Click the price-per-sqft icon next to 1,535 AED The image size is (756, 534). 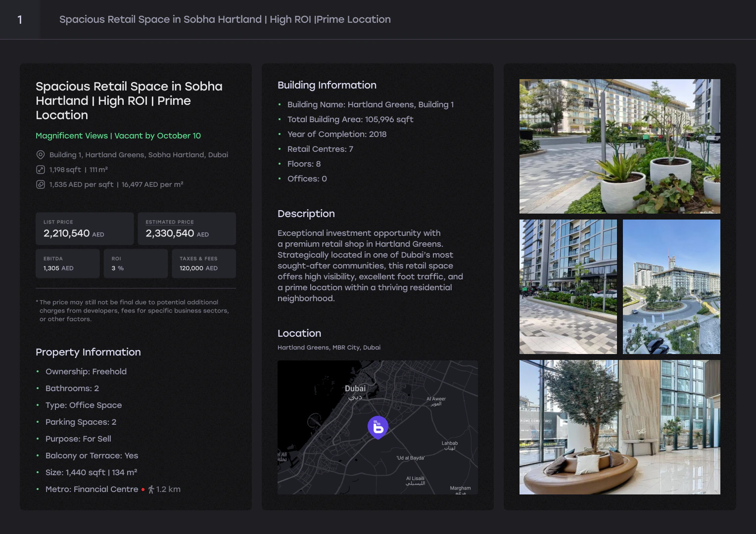pyautogui.click(x=41, y=184)
